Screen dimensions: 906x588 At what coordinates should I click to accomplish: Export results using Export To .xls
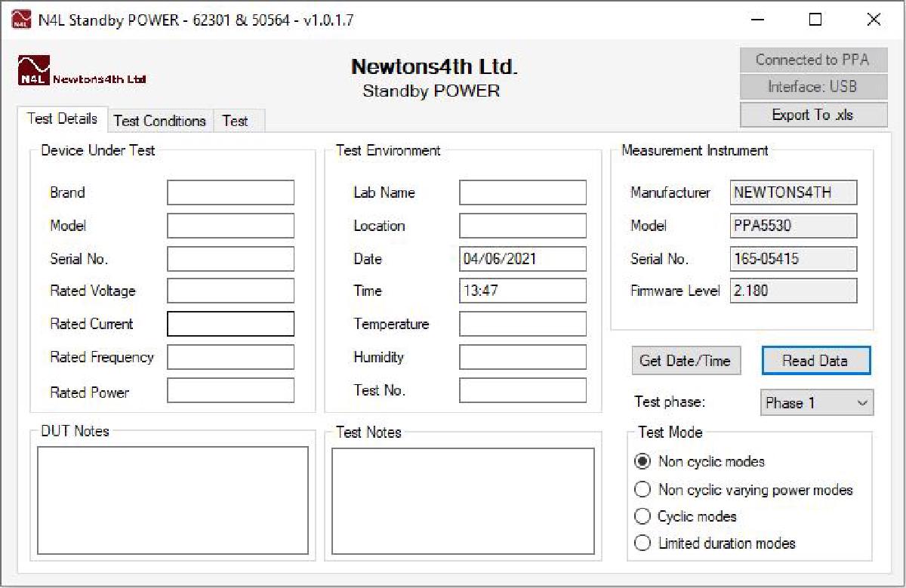coord(813,114)
